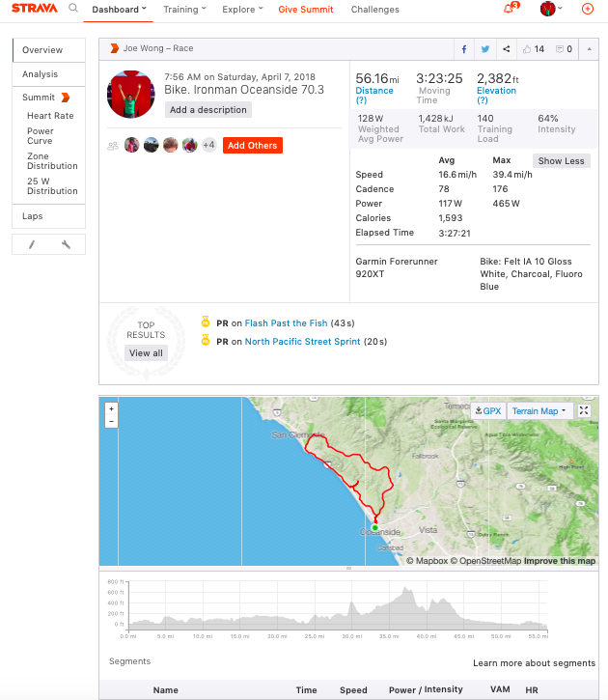
Task: Open the Terrain Map dropdown
Action: click(539, 411)
